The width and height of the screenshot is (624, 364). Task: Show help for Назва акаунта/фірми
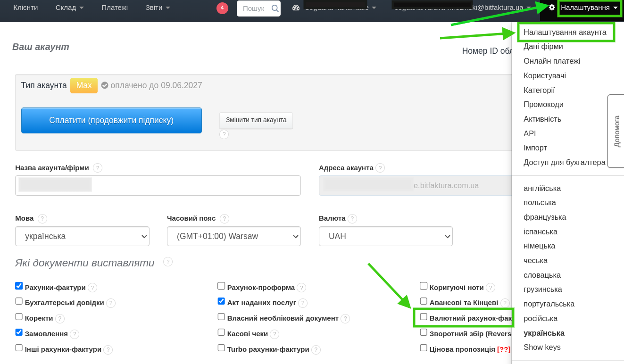pyautogui.click(x=98, y=168)
